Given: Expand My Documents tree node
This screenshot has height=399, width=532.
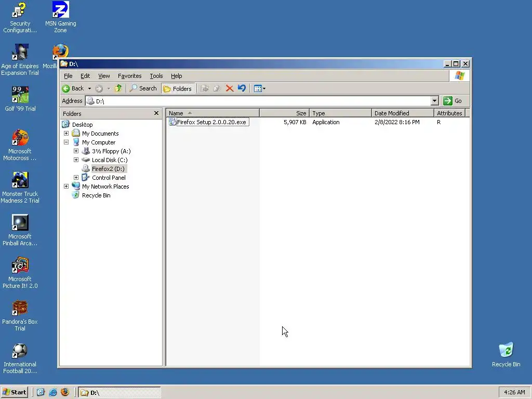Looking at the screenshot, I should [66, 134].
